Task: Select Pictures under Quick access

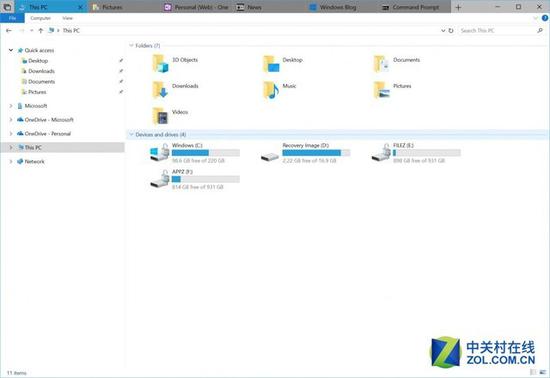Action: pyautogui.click(x=37, y=92)
